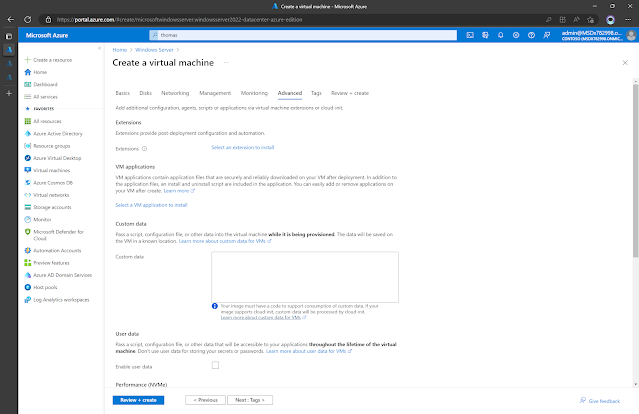Image resolution: width=639 pixels, height=414 pixels.
Task: Open browser favorites star icon
Action: tap(591, 19)
